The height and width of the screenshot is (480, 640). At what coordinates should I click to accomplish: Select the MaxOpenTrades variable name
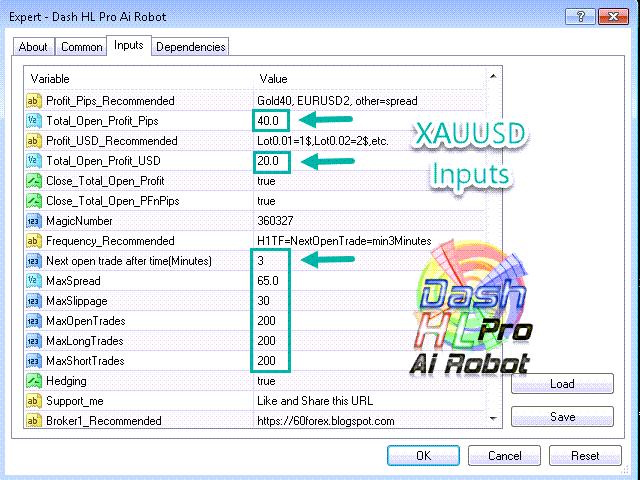pos(86,321)
